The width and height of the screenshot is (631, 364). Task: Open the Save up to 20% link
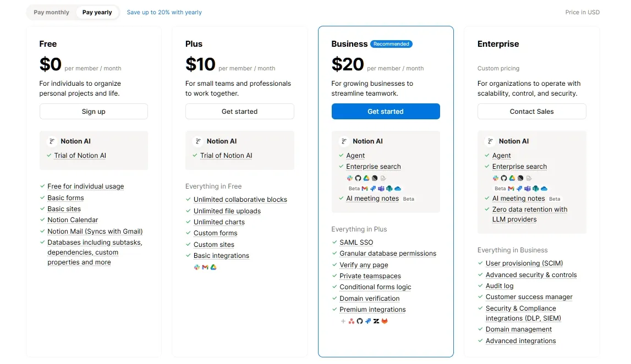click(163, 12)
